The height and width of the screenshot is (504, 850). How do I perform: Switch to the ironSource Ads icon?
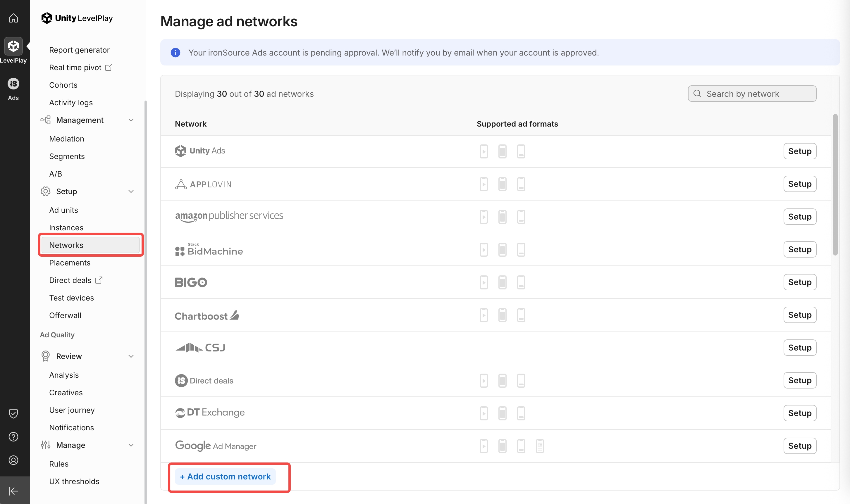click(x=13, y=84)
